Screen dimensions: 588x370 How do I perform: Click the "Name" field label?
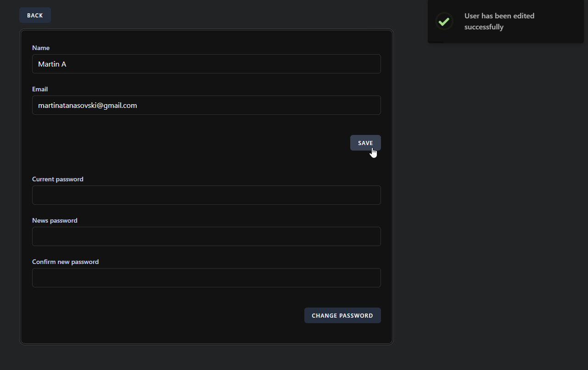point(41,48)
